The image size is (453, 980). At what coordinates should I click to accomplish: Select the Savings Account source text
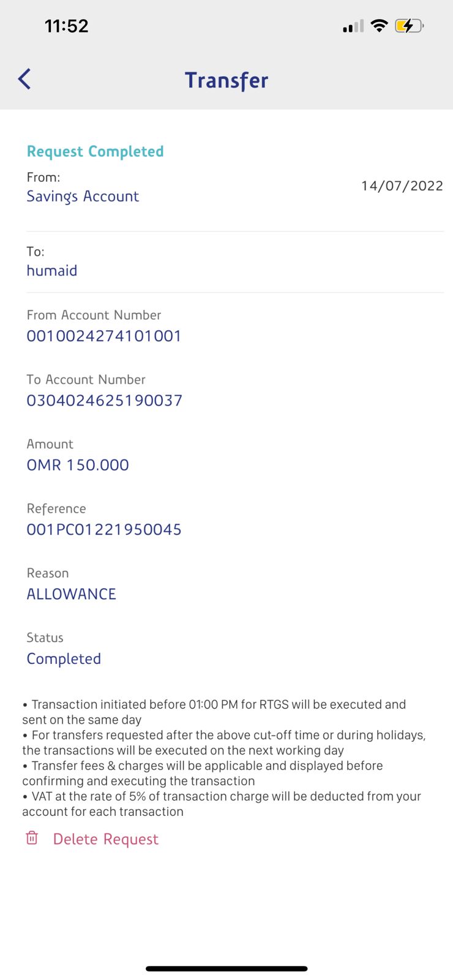point(83,197)
